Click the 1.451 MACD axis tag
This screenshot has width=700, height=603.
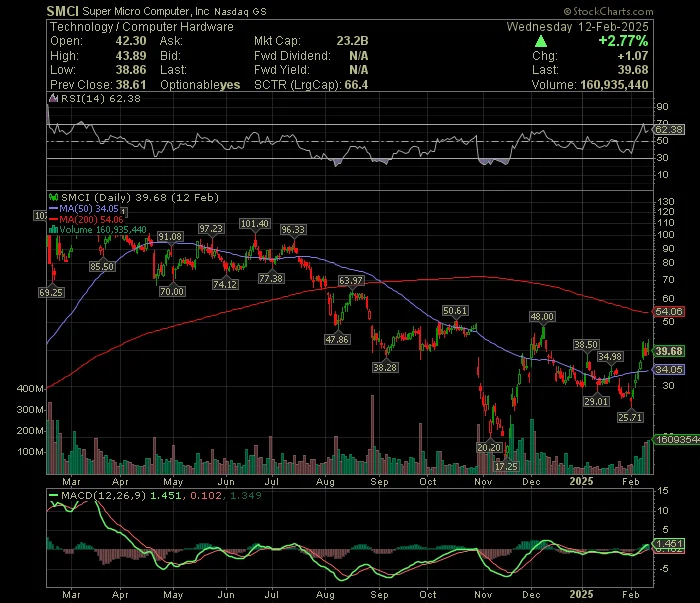coord(669,544)
